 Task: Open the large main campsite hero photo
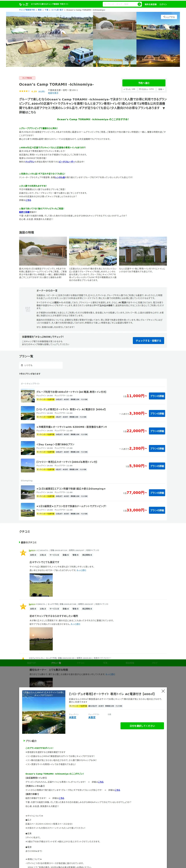[x=49, y=39]
